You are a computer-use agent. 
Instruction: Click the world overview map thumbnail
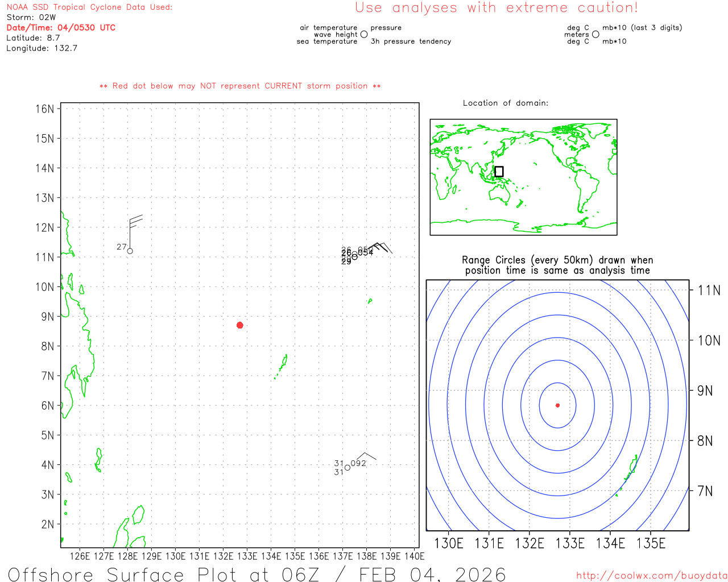click(x=523, y=177)
